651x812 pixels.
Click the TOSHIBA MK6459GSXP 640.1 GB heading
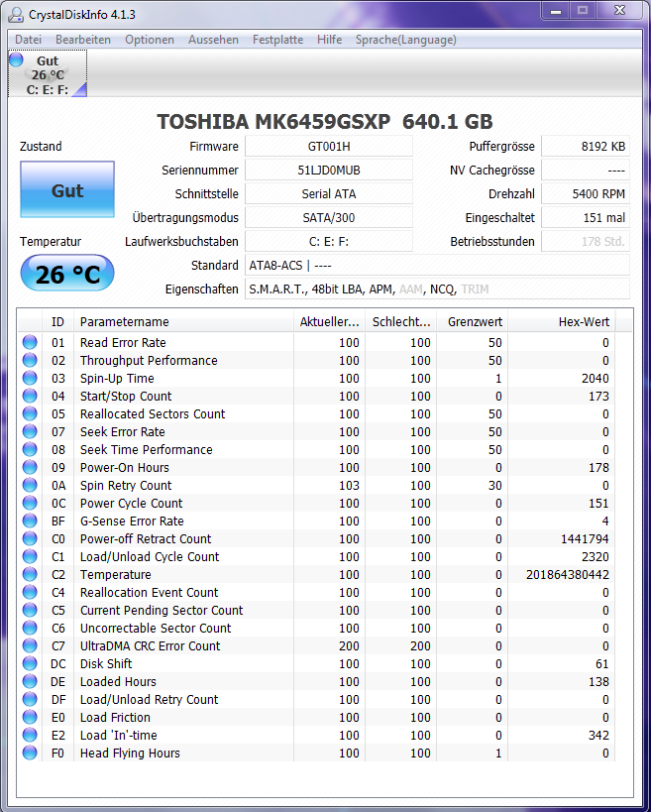click(324, 121)
